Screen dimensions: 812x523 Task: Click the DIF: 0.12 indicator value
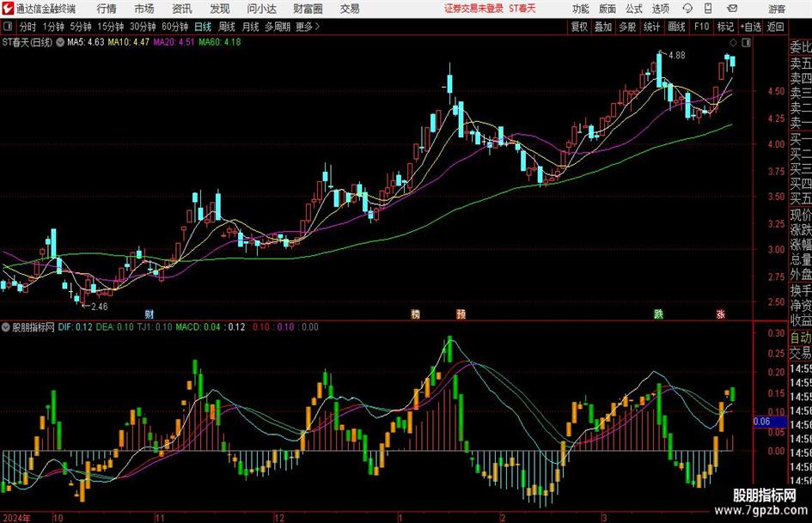tap(75, 327)
